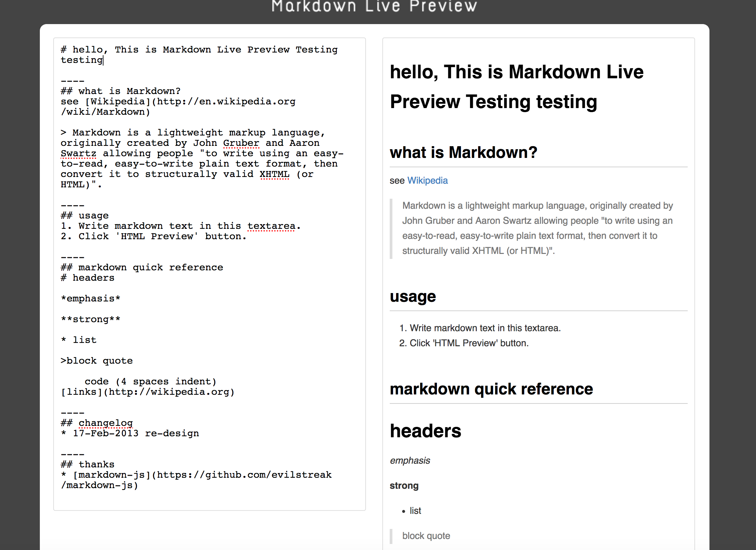Click the grey Markdown blockquote paragraph in preview
The width and height of the screenshot is (756, 550).
tap(537, 228)
